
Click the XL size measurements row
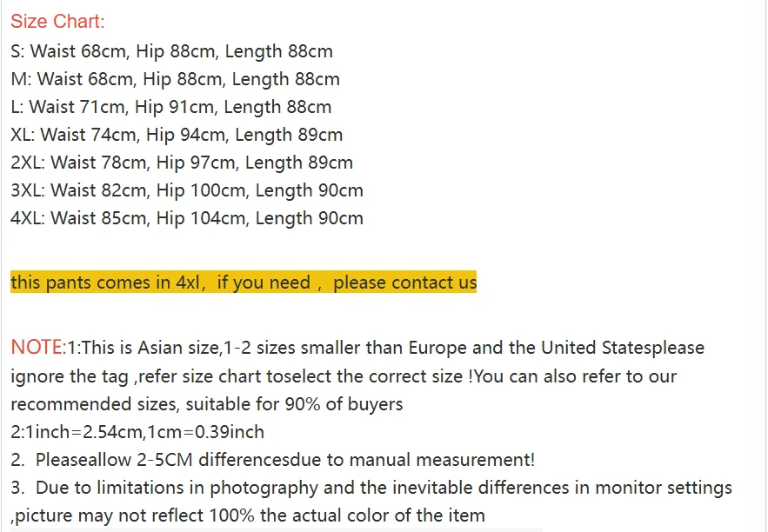click(177, 135)
